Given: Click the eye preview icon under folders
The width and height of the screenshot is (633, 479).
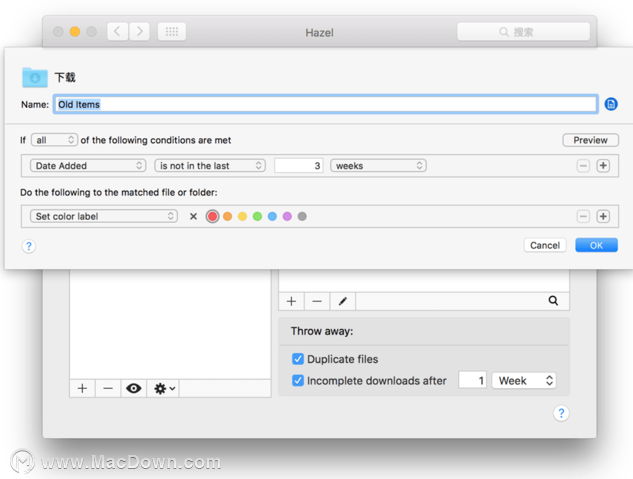Looking at the screenshot, I should 134,388.
